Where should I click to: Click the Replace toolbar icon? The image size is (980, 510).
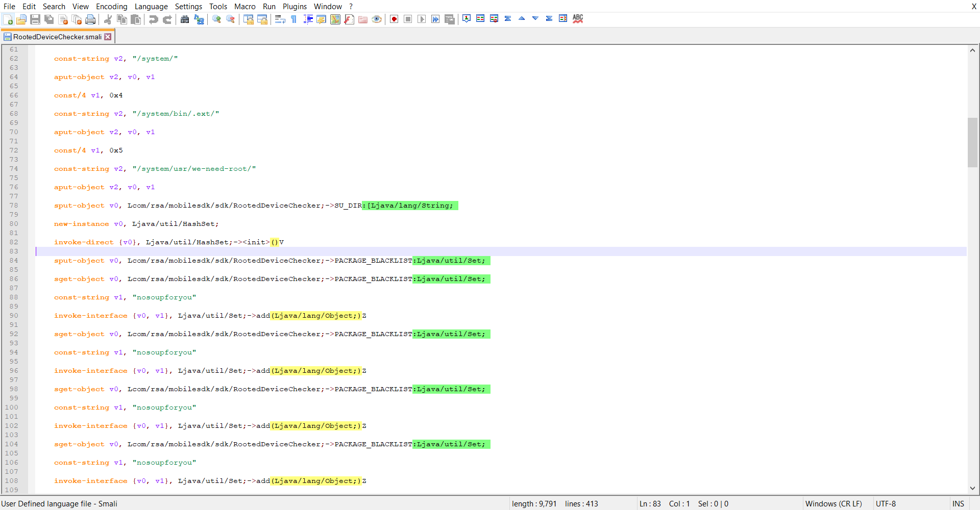click(x=199, y=19)
